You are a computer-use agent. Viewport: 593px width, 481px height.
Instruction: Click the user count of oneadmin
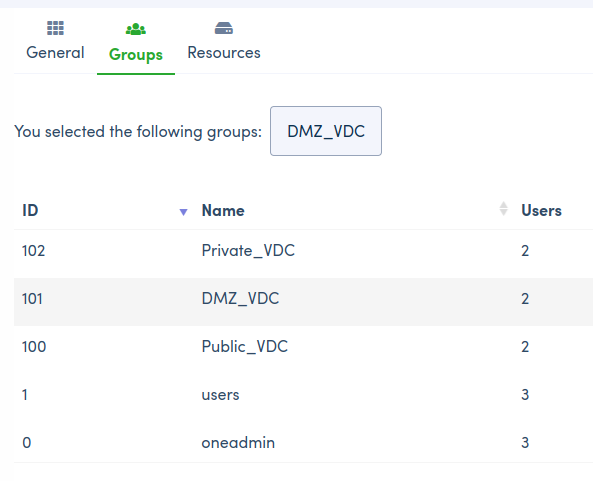tap(525, 443)
